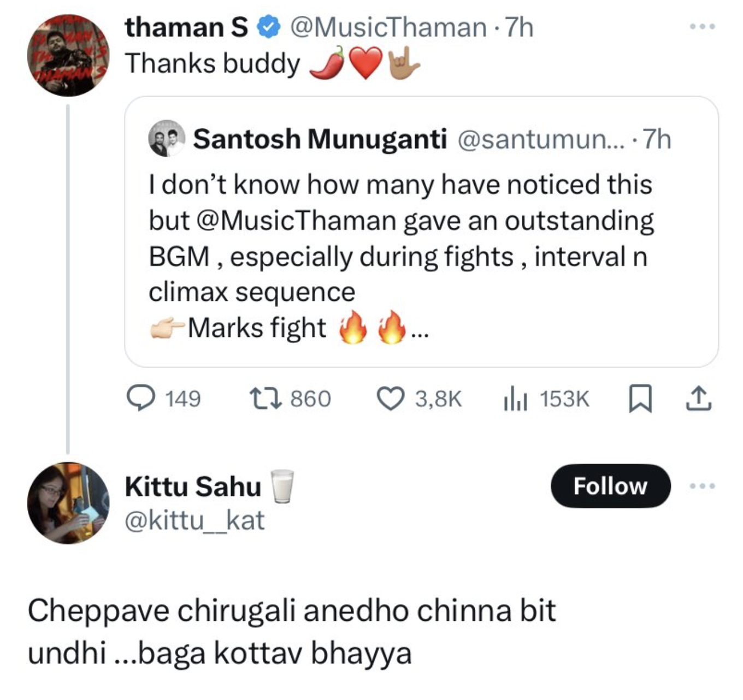Open more options beside Follow button
743x700 pixels.
[702, 485]
